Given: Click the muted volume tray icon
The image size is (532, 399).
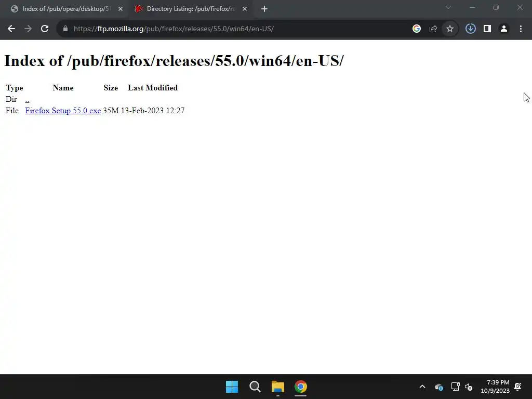Looking at the screenshot, I should pos(469,387).
